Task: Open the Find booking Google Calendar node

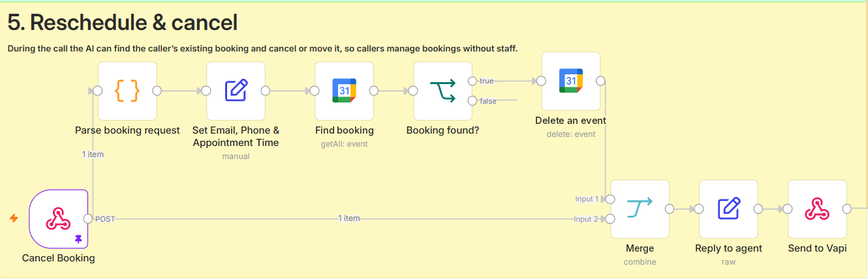Action: click(x=344, y=91)
